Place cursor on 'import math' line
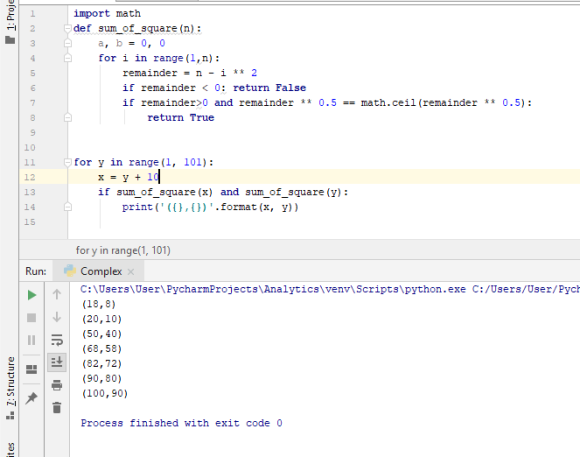Viewport: 580px width, 457px height. [107, 14]
